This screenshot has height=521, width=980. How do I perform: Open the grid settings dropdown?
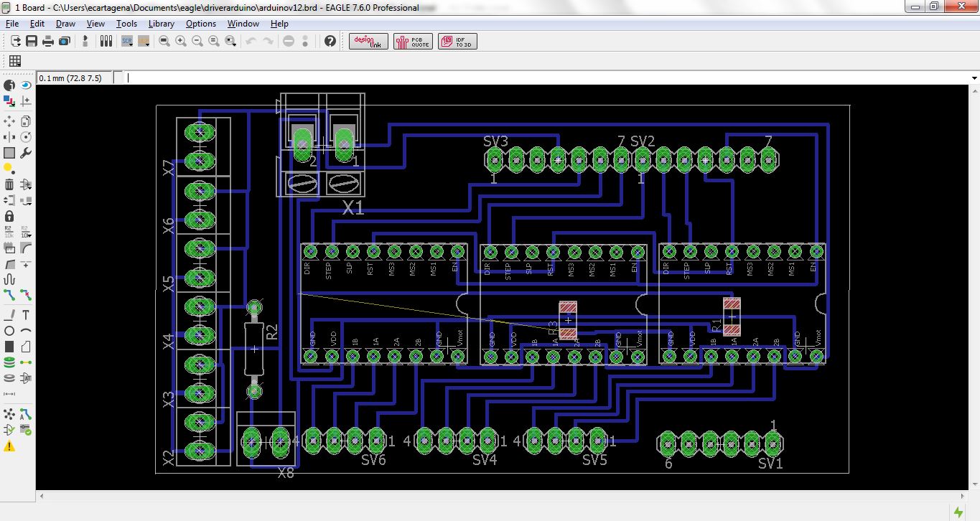pyautogui.click(x=14, y=61)
